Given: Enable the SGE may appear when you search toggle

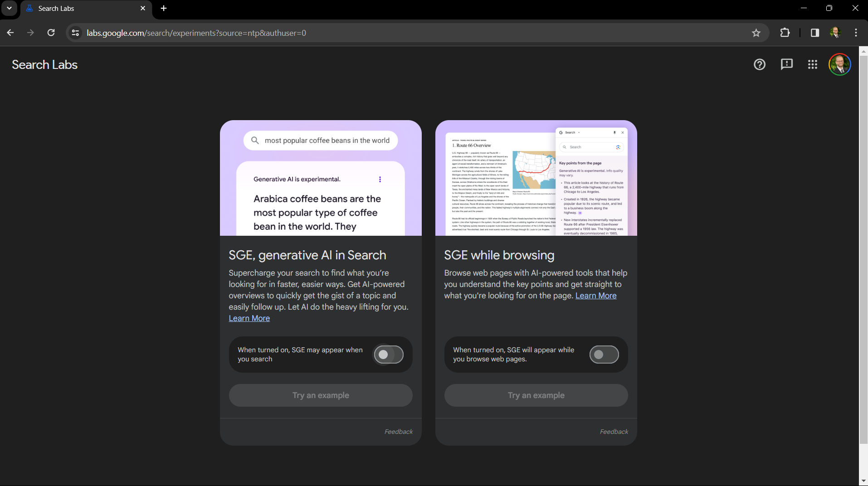Looking at the screenshot, I should click(x=389, y=355).
